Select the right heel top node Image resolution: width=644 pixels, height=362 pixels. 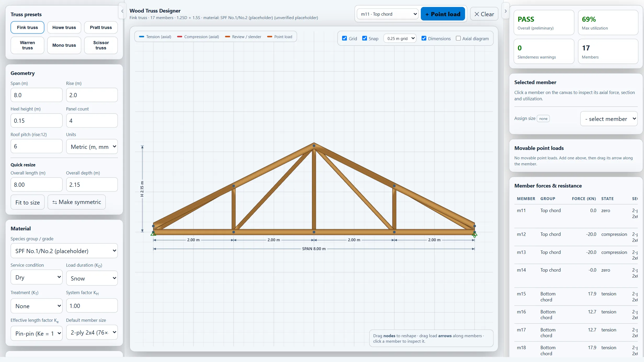click(475, 226)
